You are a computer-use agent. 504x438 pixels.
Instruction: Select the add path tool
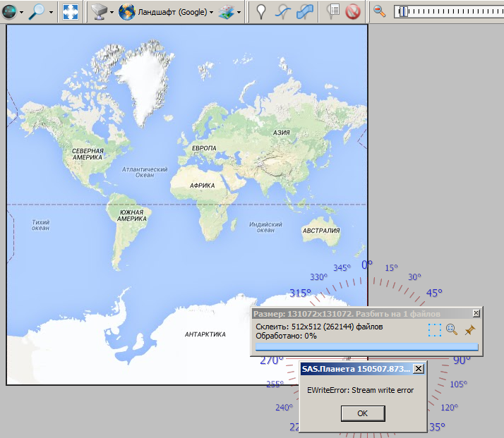click(x=282, y=11)
